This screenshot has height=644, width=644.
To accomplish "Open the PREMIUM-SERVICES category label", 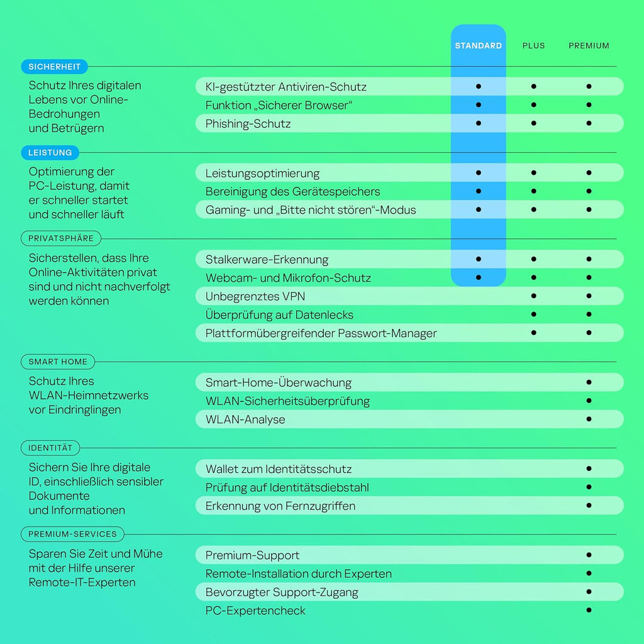I will (72, 534).
